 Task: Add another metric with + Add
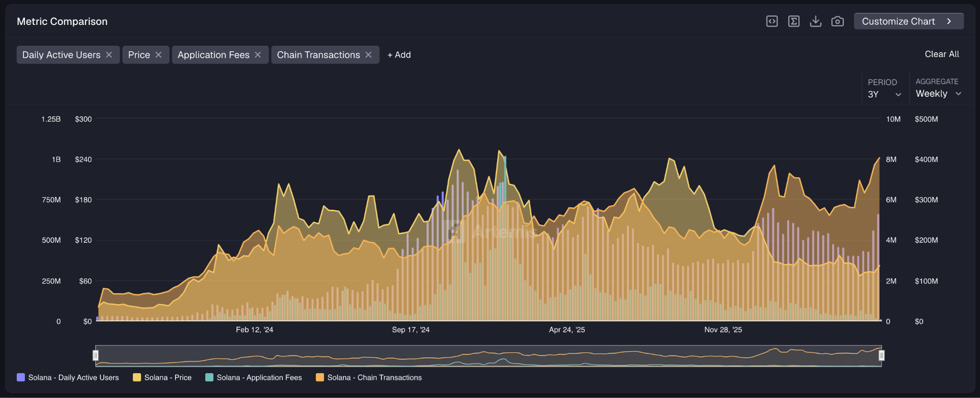(x=399, y=55)
